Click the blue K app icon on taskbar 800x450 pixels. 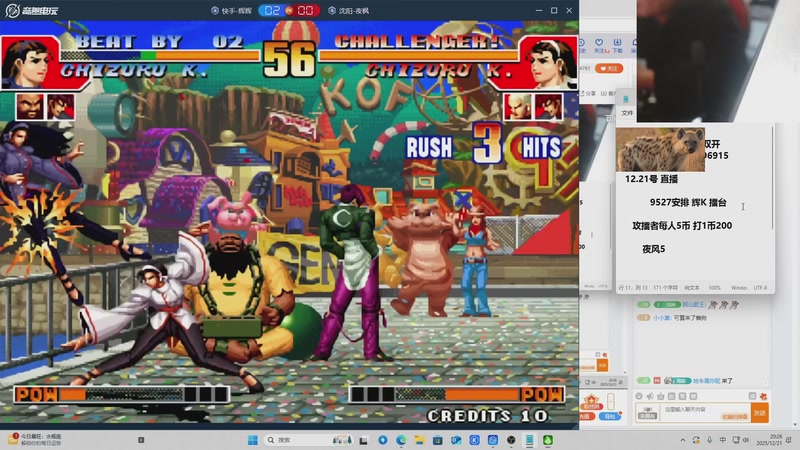tap(474, 440)
